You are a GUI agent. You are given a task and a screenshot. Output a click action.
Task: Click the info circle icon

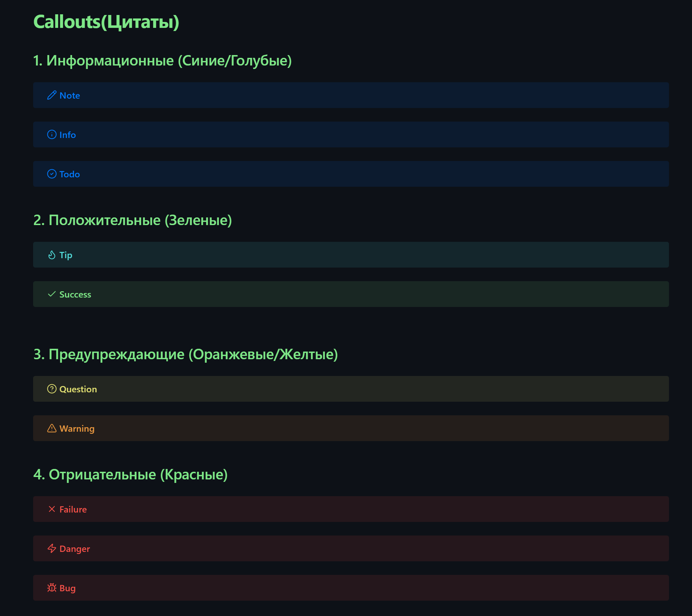point(52,134)
